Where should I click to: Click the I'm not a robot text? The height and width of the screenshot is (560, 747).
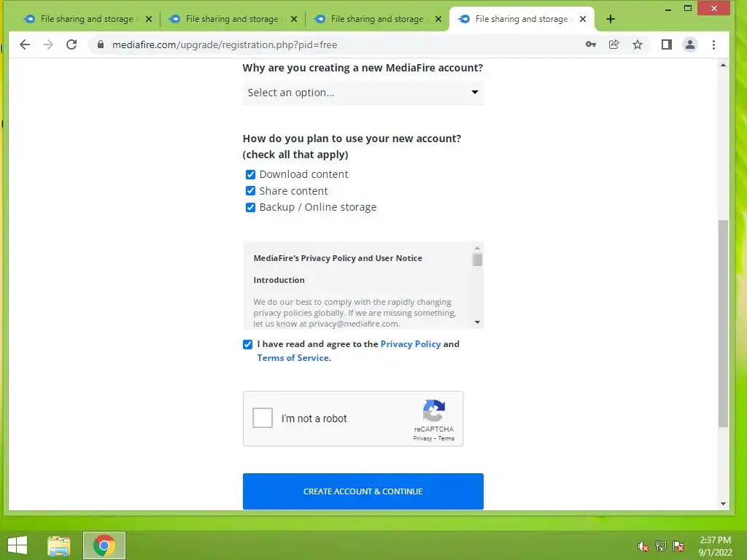(x=314, y=419)
